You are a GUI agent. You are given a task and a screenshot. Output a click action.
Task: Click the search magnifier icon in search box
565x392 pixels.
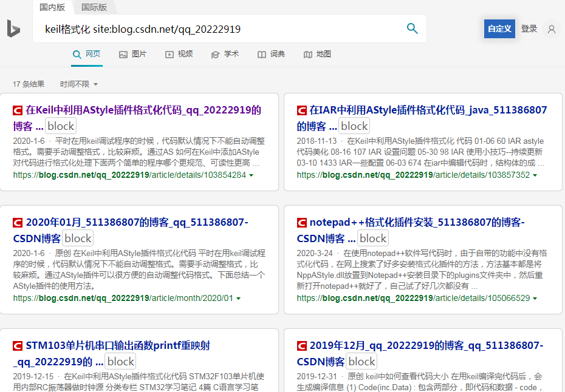point(413,29)
